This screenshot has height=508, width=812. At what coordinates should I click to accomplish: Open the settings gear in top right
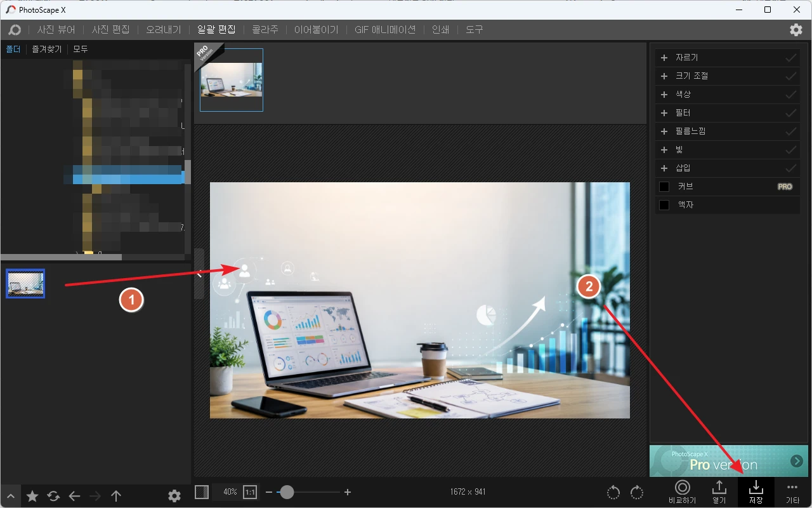(x=796, y=30)
